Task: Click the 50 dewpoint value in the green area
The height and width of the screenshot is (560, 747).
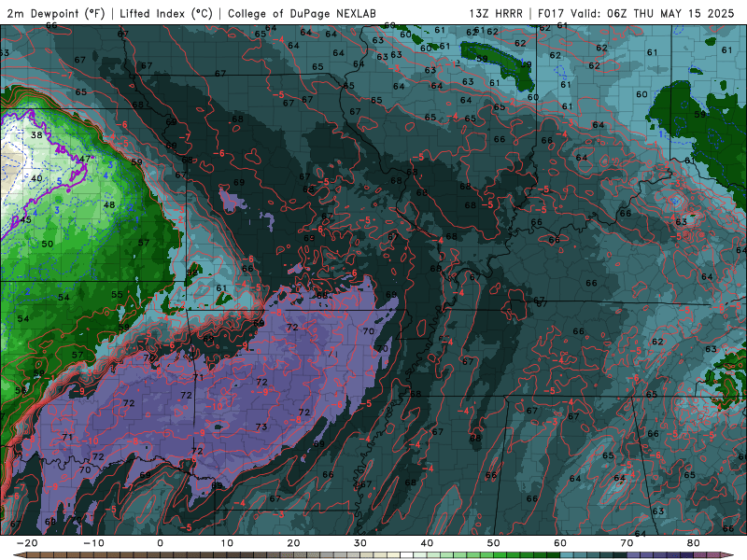Action: point(48,244)
